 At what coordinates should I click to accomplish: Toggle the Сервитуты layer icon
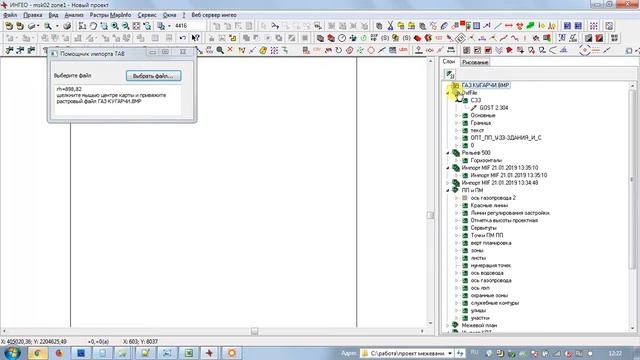(x=464, y=228)
